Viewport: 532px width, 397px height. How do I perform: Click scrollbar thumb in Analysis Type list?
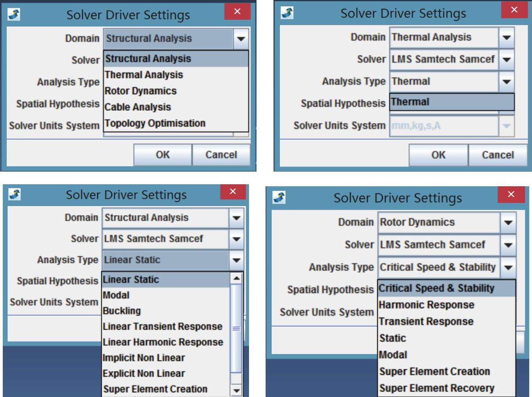(236, 328)
